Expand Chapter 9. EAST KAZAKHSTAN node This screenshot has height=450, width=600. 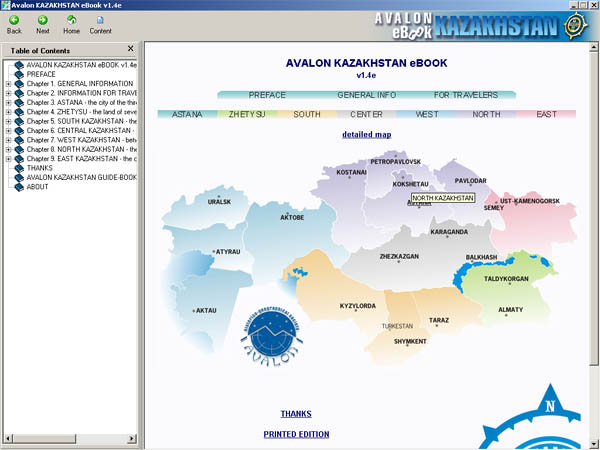pos(8,159)
